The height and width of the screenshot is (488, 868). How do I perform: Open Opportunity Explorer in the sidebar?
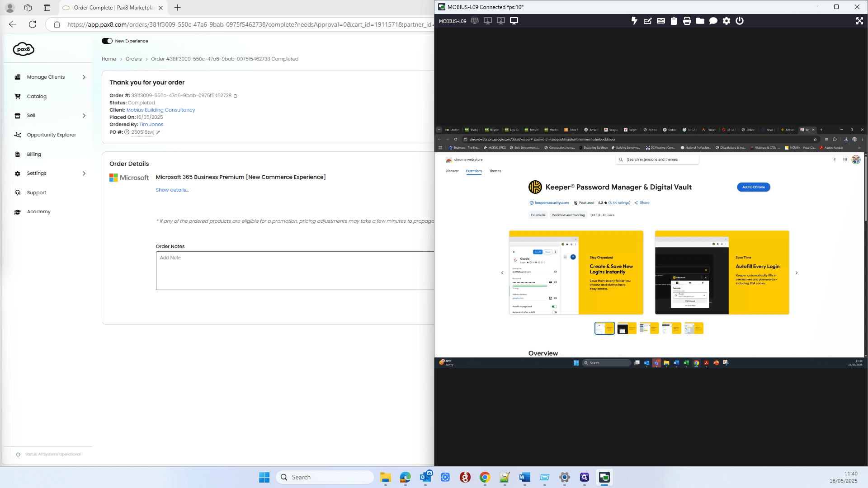point(51,135)
